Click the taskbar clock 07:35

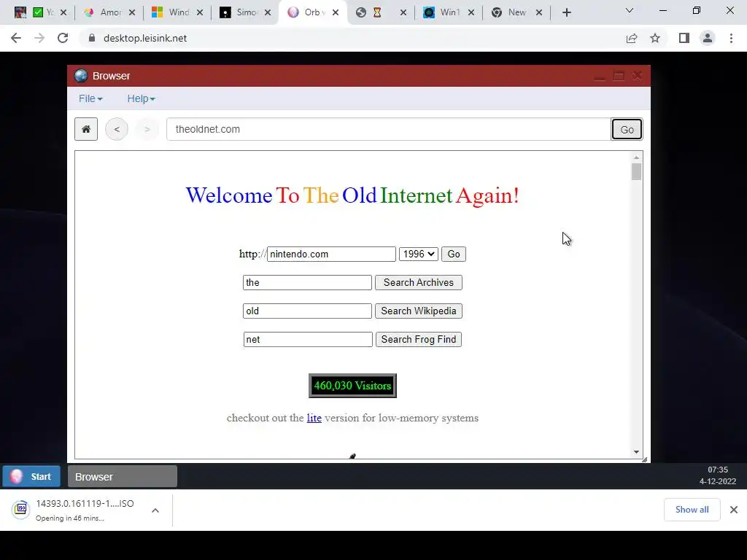(x=718, y=470)
